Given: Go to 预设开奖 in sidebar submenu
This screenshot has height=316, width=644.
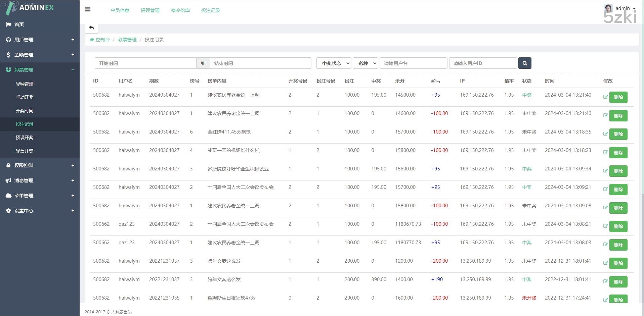Looking at the screenshot, I should coord(25,138).
